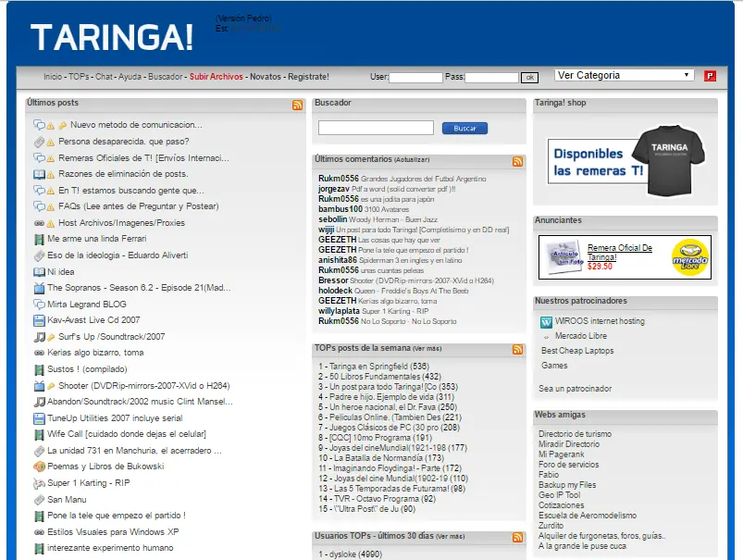Click Ver más beside TOPs posts de la semana
743x560 pixels.
[x=427, y=349]
